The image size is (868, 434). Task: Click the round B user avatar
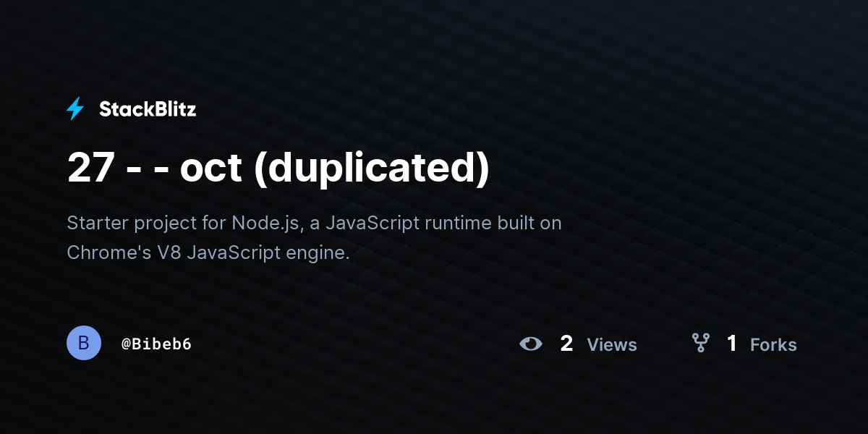[x=84, y=343]
